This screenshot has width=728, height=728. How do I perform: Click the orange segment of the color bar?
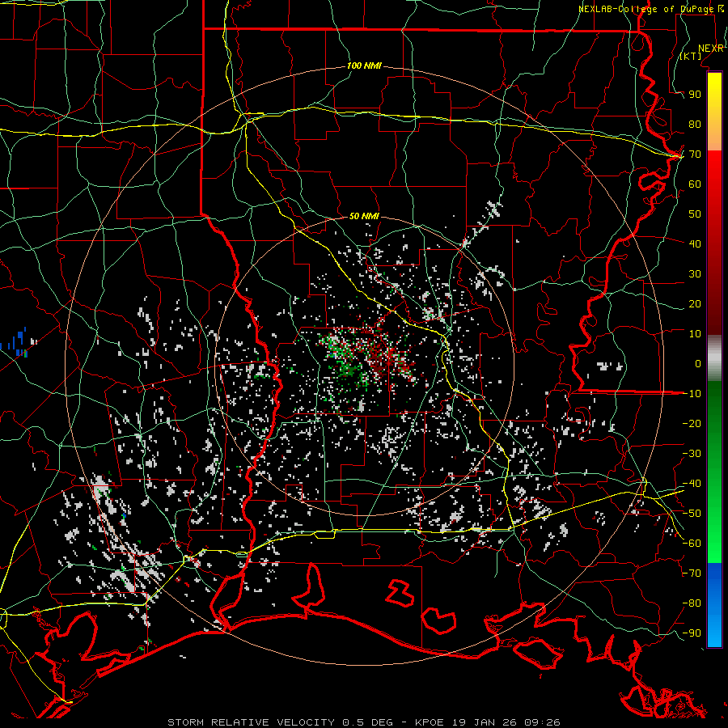click(x=714, y=136)
